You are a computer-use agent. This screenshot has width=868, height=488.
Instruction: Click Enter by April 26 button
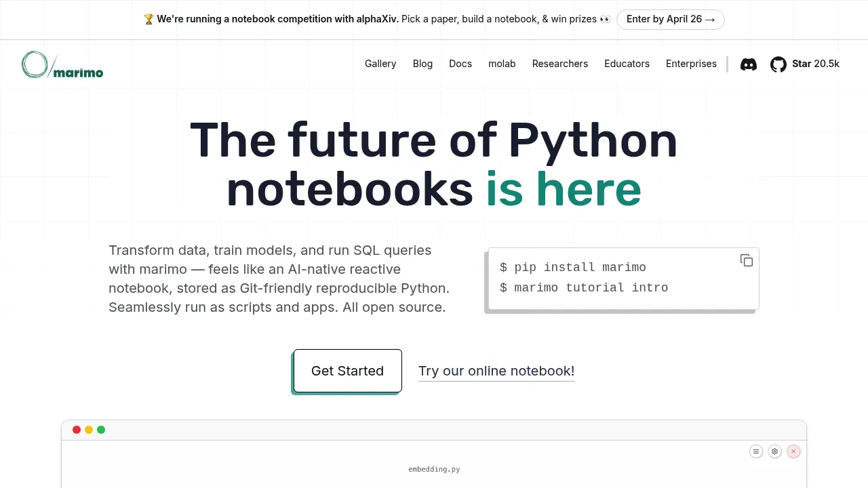click(671, 19)
